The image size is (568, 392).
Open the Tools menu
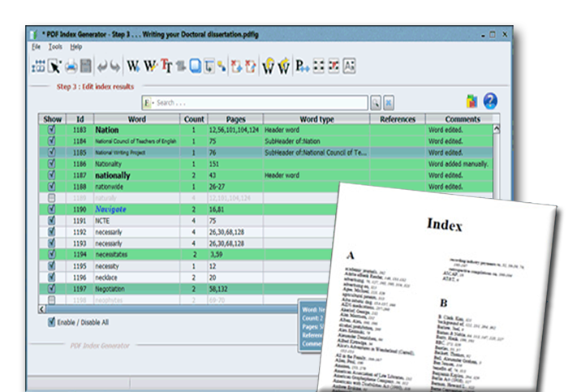coord(55,47)
